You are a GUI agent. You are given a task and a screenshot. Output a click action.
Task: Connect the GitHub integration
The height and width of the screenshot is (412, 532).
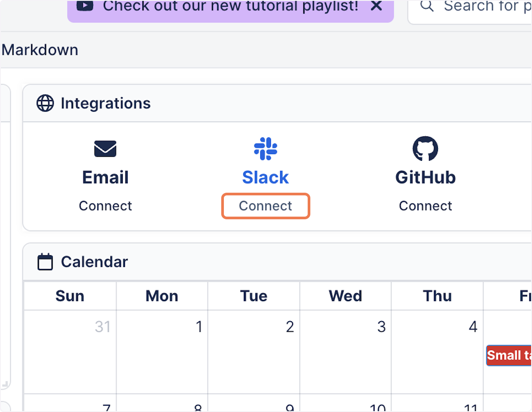point(426,206)
